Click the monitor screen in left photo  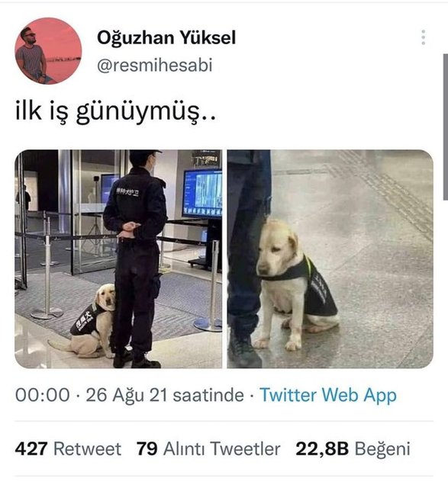click(202, 193)
